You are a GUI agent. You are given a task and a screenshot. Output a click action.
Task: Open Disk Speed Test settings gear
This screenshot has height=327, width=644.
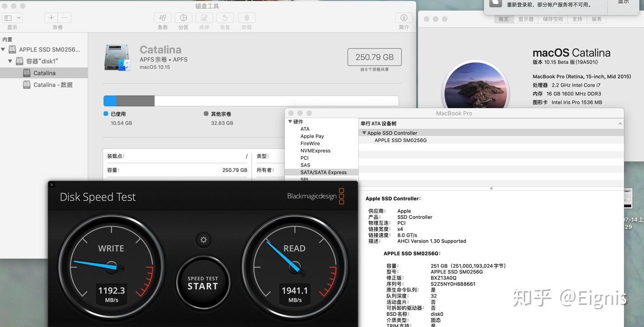click(203, 240)
